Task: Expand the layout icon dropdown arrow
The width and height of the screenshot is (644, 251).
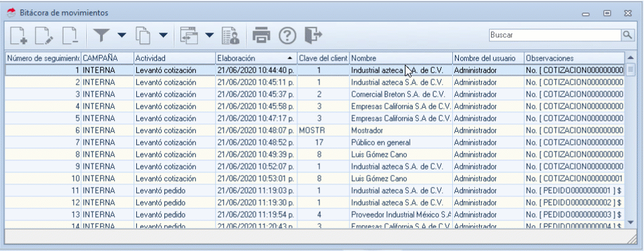Action: pyautogui.click(x=210, y=35)
